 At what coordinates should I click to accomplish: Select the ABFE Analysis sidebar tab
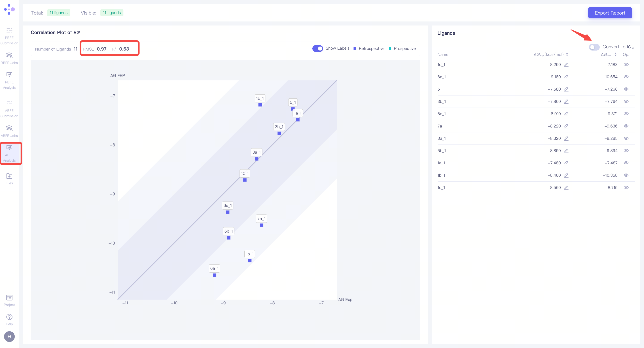click(9, 153)
